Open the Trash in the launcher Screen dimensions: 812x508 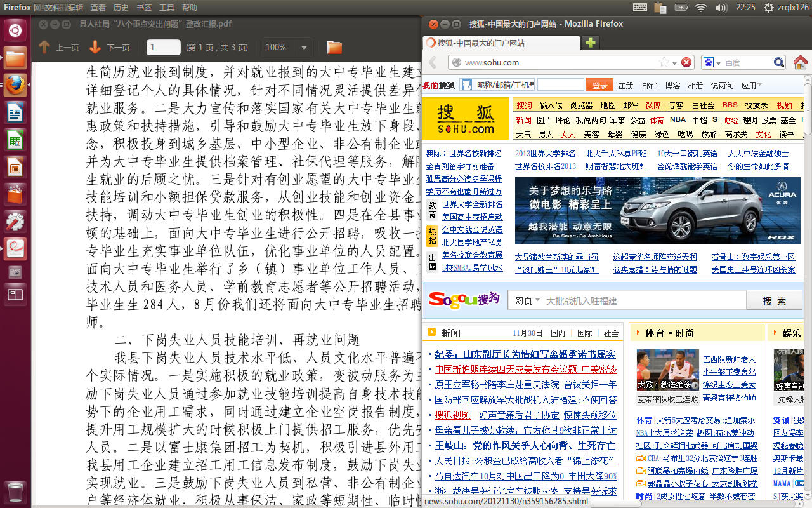pos(15,491)
